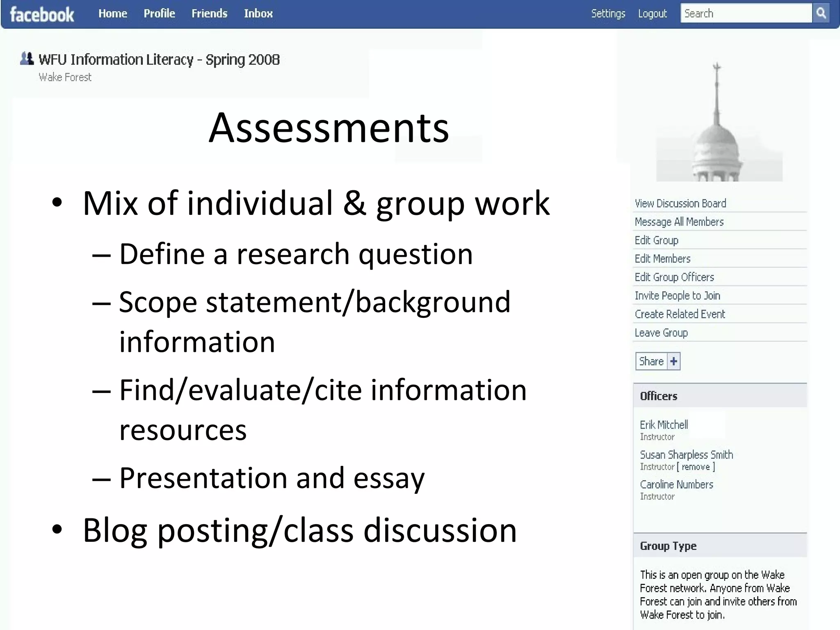Click the Officers section header
The image size is (840, 630).
[x=720, y=396]
